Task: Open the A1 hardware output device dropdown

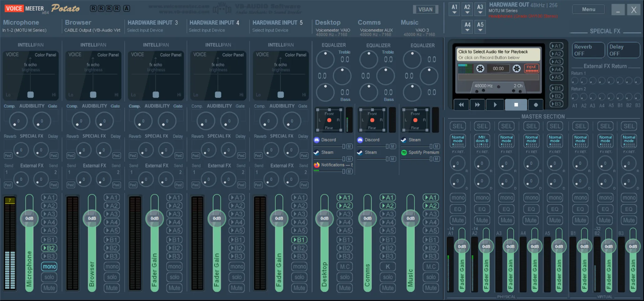Action: click(454, 9)
